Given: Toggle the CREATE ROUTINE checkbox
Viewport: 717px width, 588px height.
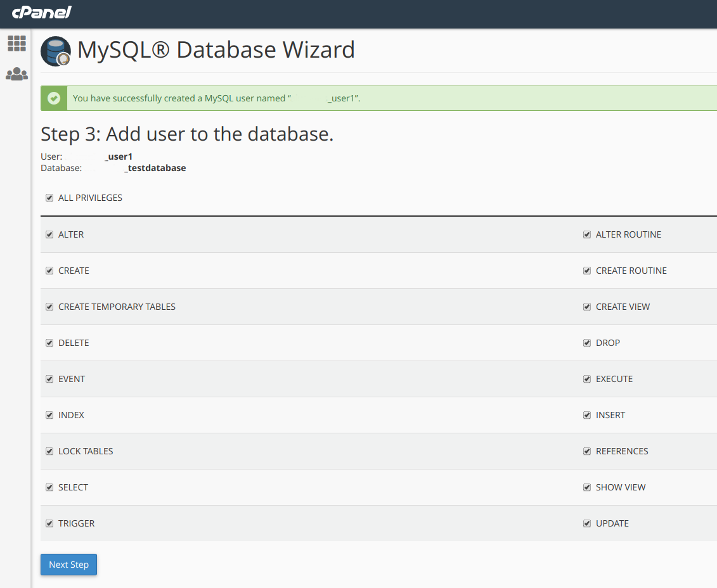Looking at the screenshot, I should pyautogui.click(x=587, y=271).
